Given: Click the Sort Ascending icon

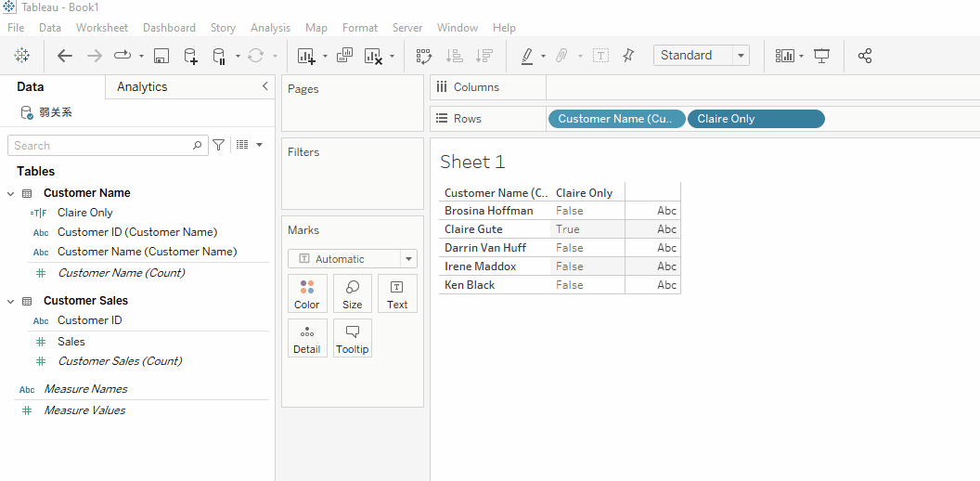Looking at the screenshot, I should click(x=455, y=56).
